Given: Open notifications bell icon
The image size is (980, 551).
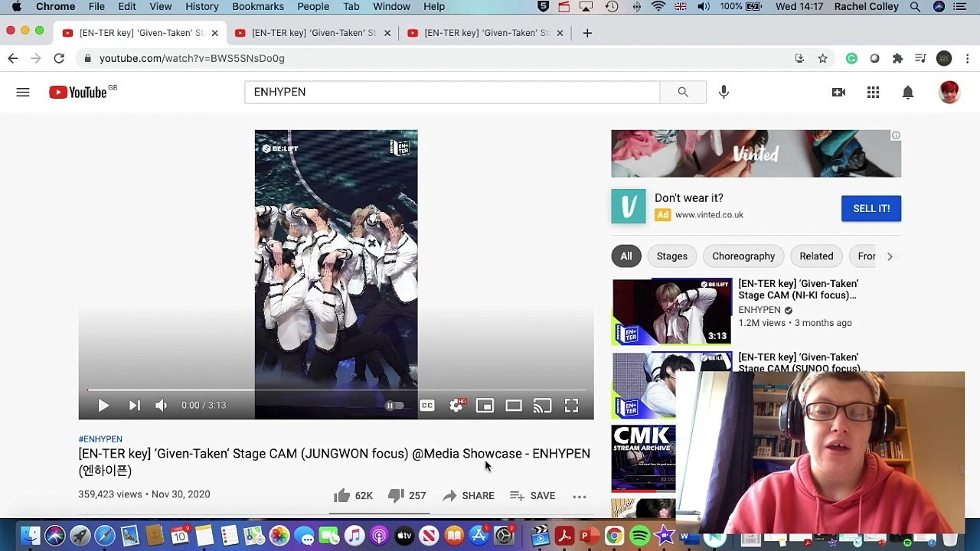Looking at the screenshot, I should (x=907, y=93).
